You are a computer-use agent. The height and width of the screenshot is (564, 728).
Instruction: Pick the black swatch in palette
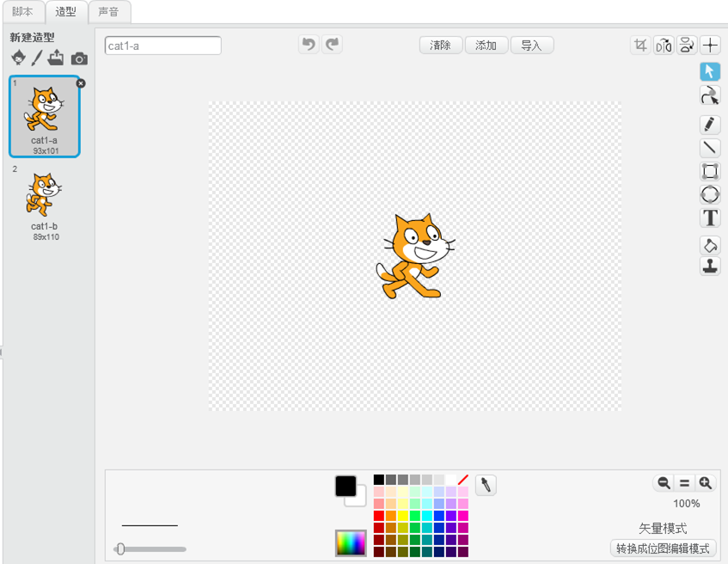pyautogui.click(x=379, y=480)
